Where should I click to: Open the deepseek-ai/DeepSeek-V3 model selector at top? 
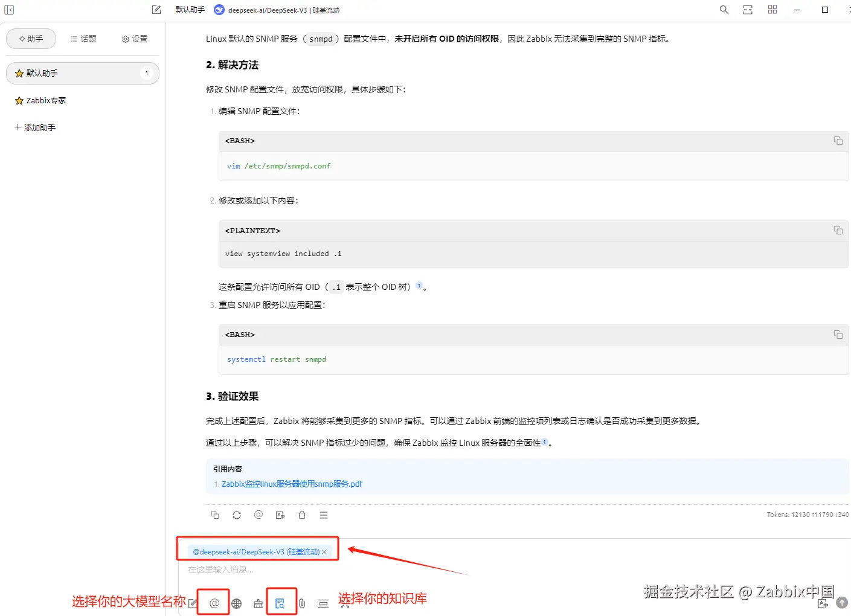[277, 10]
